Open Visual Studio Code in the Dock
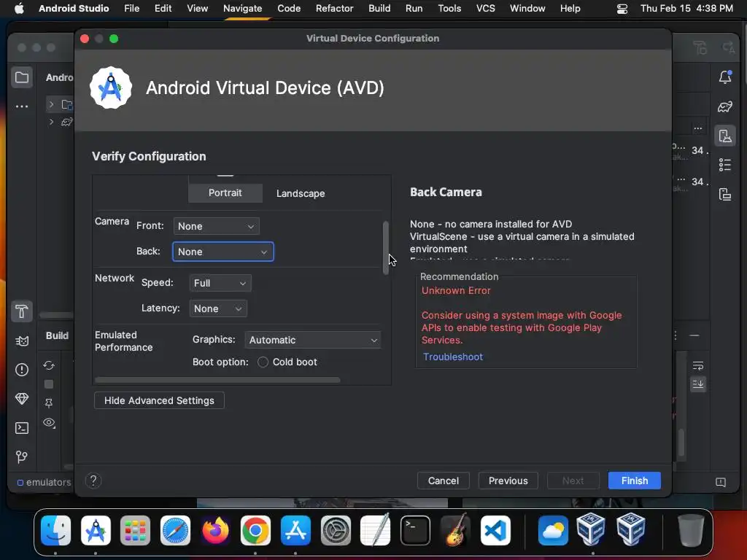The image size is (747, 560). coord(495,530)
